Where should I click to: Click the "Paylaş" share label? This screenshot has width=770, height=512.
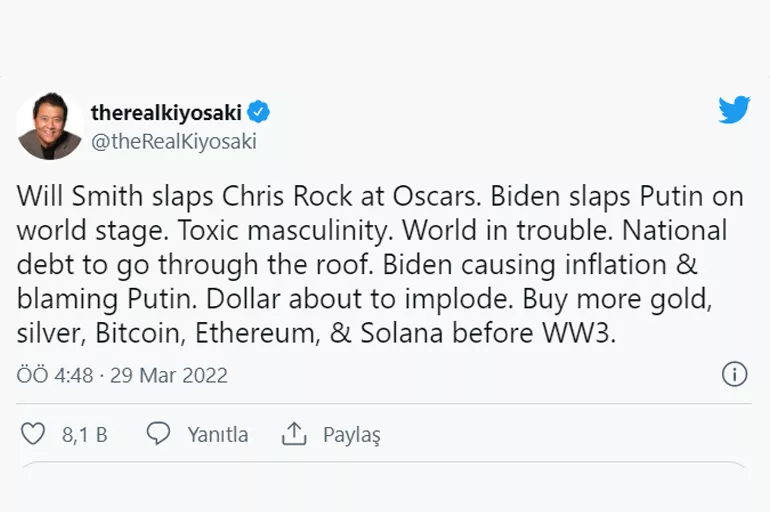click(x=351, y=435)
